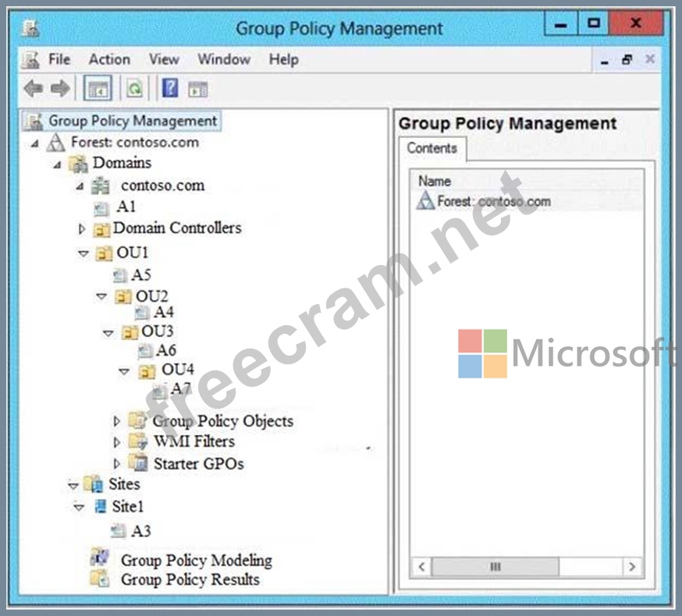This screenshot has height=616, width=682.
Task: Click the A3 GPO link icon
Action: tap(118, 531)
